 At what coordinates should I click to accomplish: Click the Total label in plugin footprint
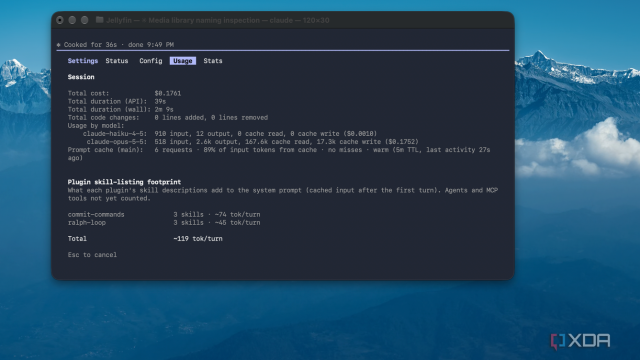(77, 239)
